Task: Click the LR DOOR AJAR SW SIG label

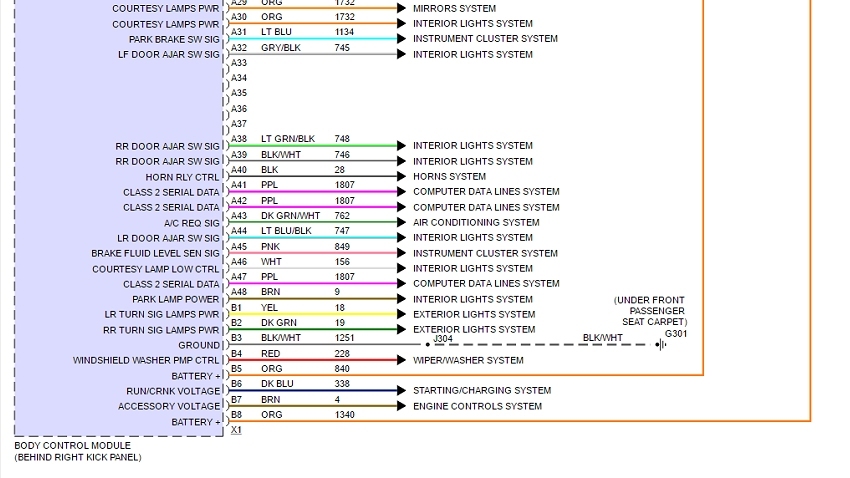Action: pyautogui.click(x=168, y=238)
